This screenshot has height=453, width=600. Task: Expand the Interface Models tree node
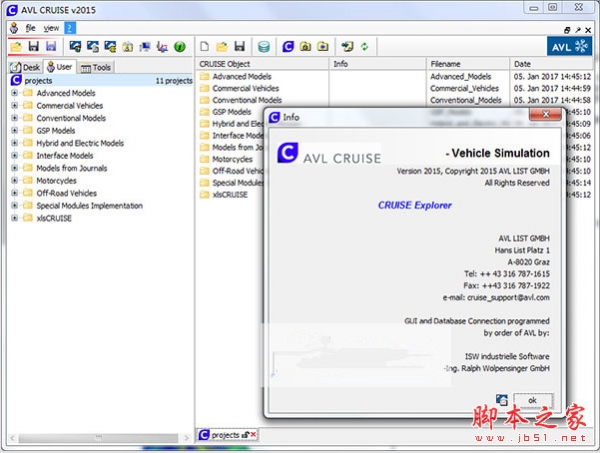pyautogui.click(x=15, y=155)
